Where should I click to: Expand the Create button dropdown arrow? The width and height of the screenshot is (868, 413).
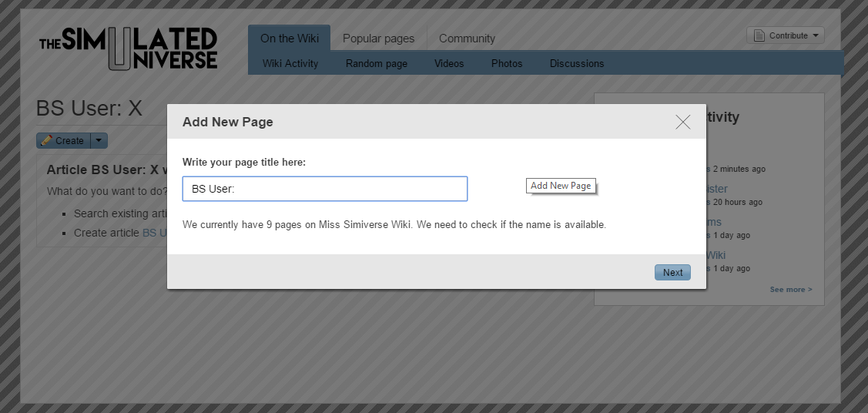99,140
